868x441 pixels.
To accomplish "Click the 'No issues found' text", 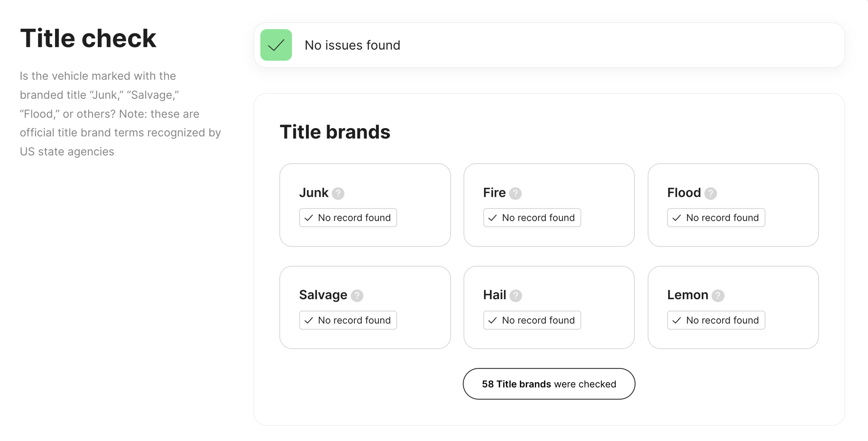I will click(352, 45).
